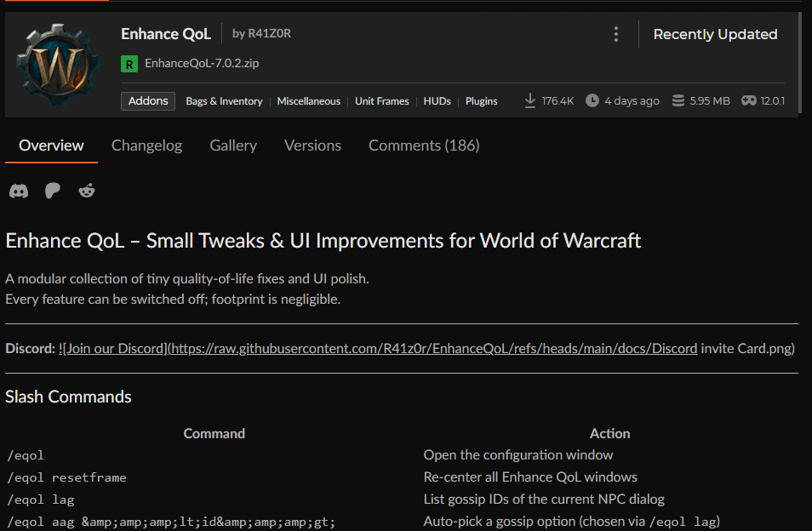The image size is (812, 531).
Task: Click the Action column header
Action: coord(609,434)
